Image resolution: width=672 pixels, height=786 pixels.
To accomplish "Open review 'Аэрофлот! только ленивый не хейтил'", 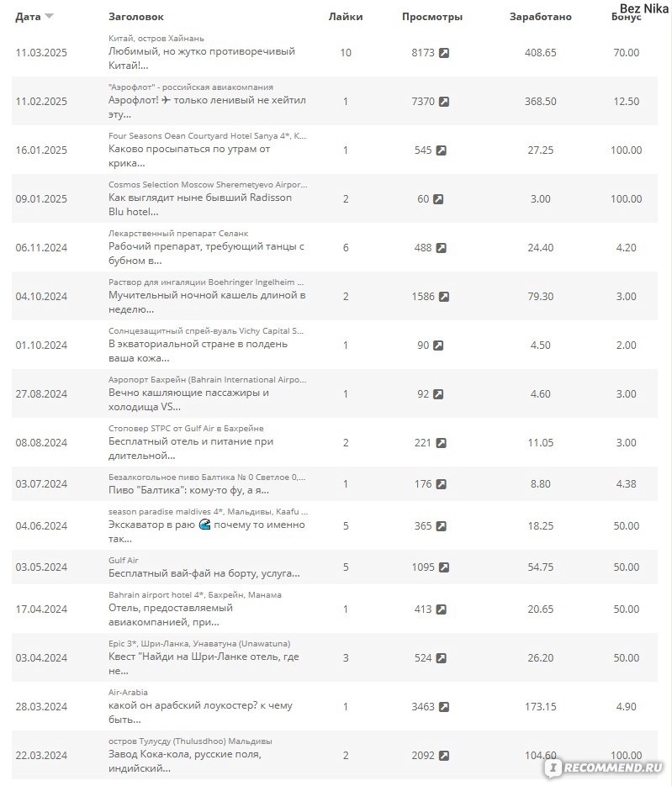I will click(207, 107).
